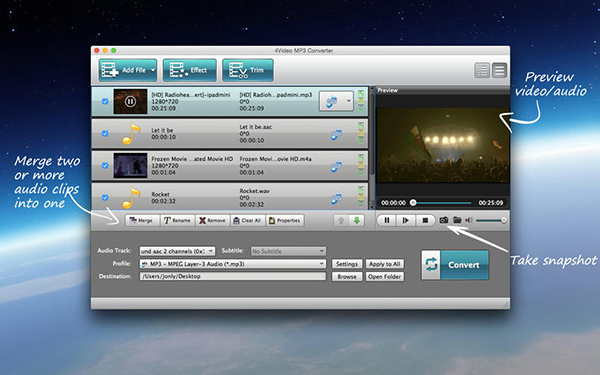Uncheck the Radiohead ipadmini file checkbox
The height and width of the screenshot is (375, 600).
[105, 101]
